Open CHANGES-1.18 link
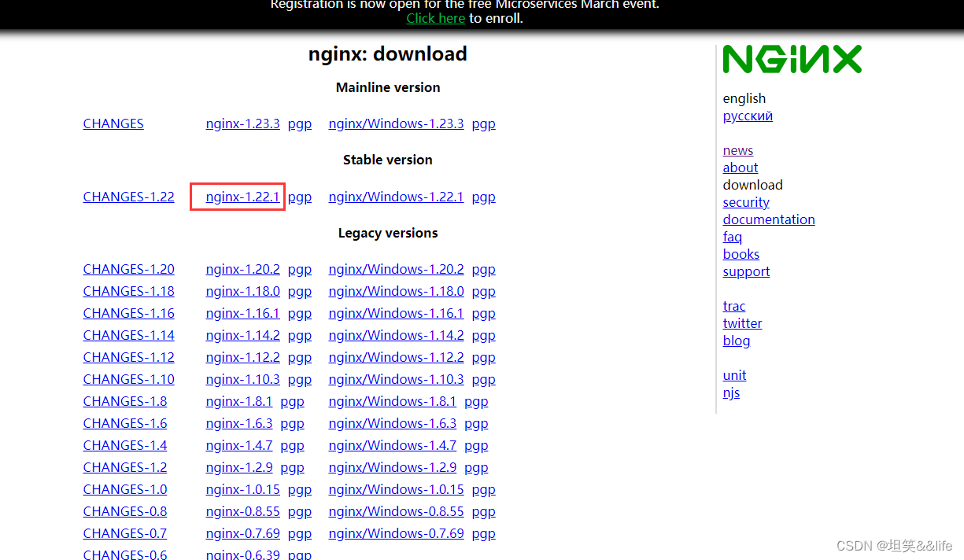The width and height of the screenshot is (964, 560). (129, 291)
